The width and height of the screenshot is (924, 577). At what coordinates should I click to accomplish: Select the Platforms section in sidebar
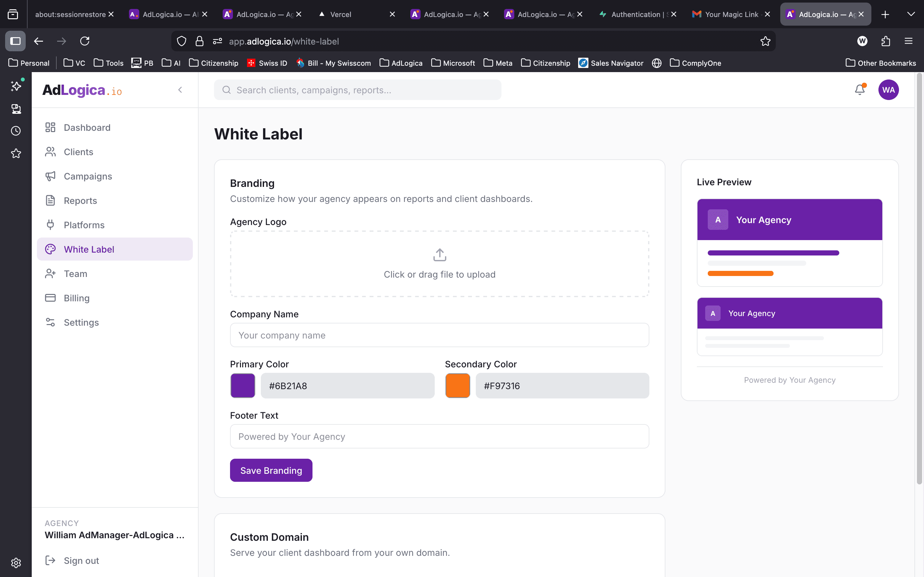point(84,225)
